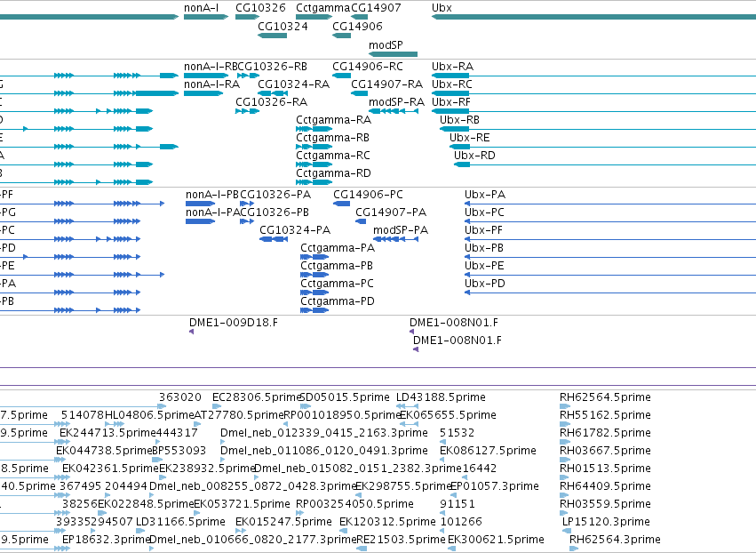Viewport: 756px width, 553px height.
Task: Click the Ubx-RE transcript label
Action: click(x=470, y=138)
